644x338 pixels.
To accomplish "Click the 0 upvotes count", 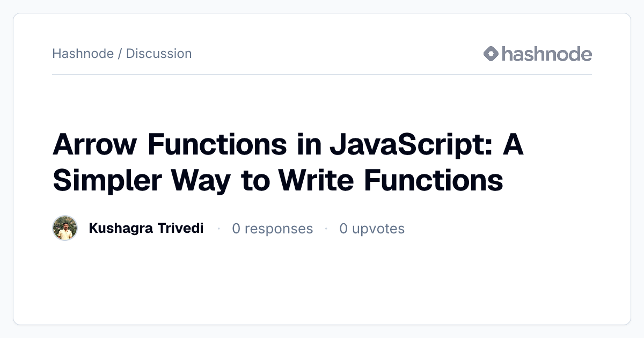I will coord(372,229).
